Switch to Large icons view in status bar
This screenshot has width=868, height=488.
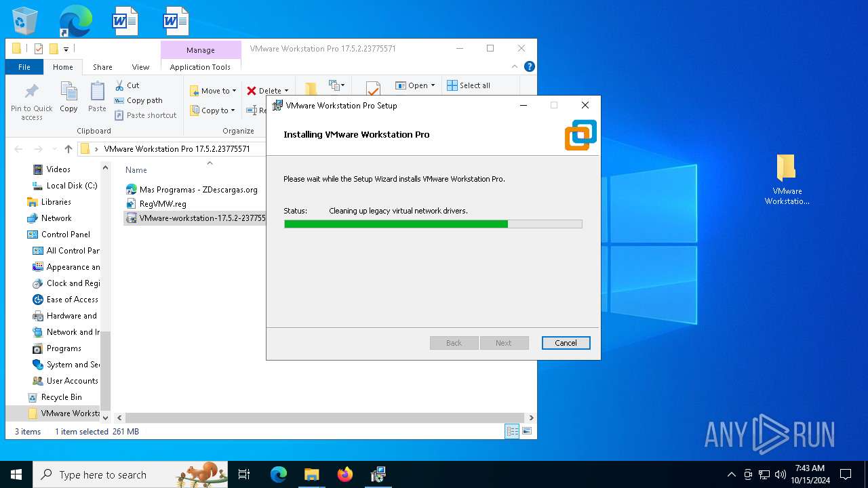point(526,431)
